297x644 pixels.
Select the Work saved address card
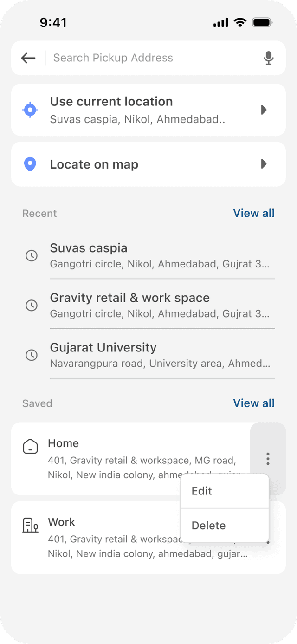click(x=148, y=538)
